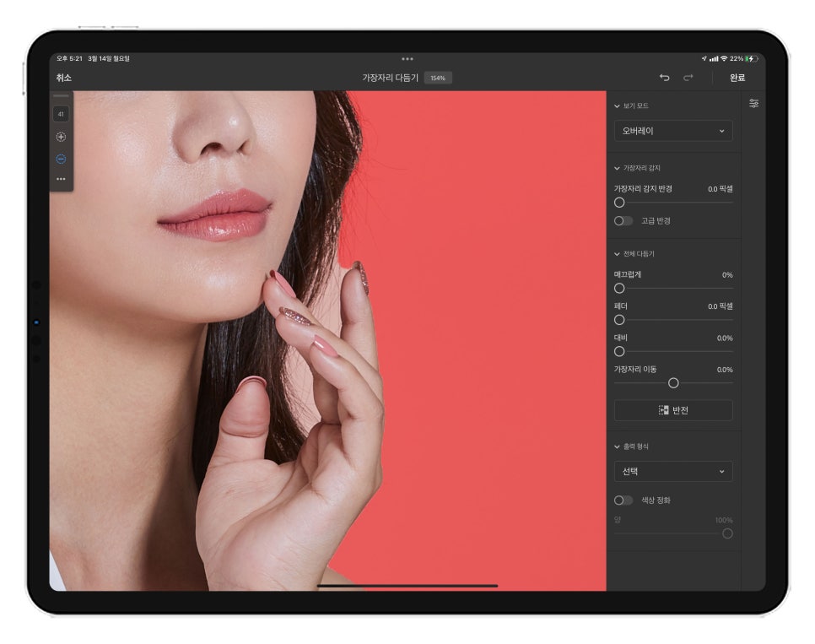Open the three-dot more tool options
Screen dimensions: 815x644
[61, 179]
